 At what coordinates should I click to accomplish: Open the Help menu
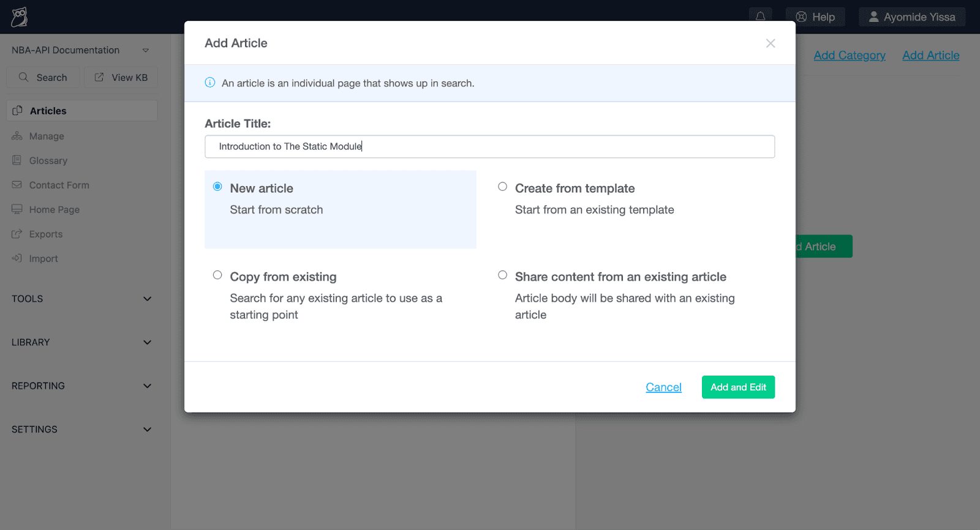[x=815, y=17]
